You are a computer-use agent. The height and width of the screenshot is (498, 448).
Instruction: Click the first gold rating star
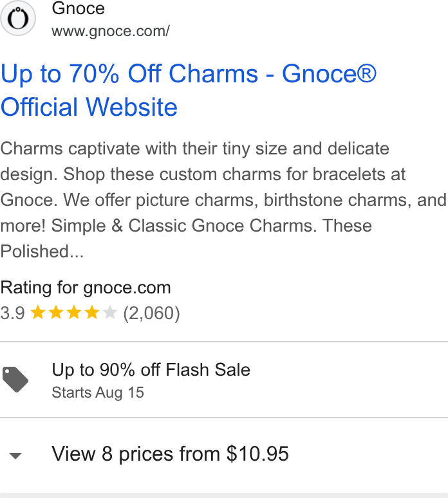38,312
